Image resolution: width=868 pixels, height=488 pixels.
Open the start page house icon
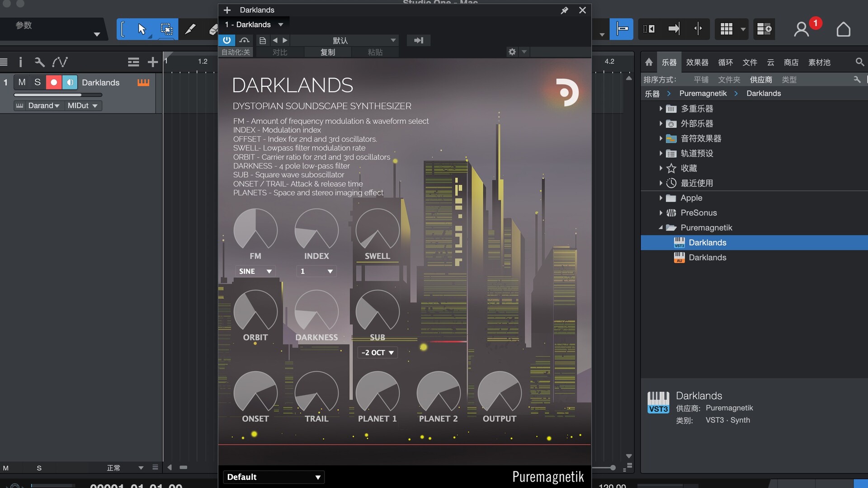[843, 29]
